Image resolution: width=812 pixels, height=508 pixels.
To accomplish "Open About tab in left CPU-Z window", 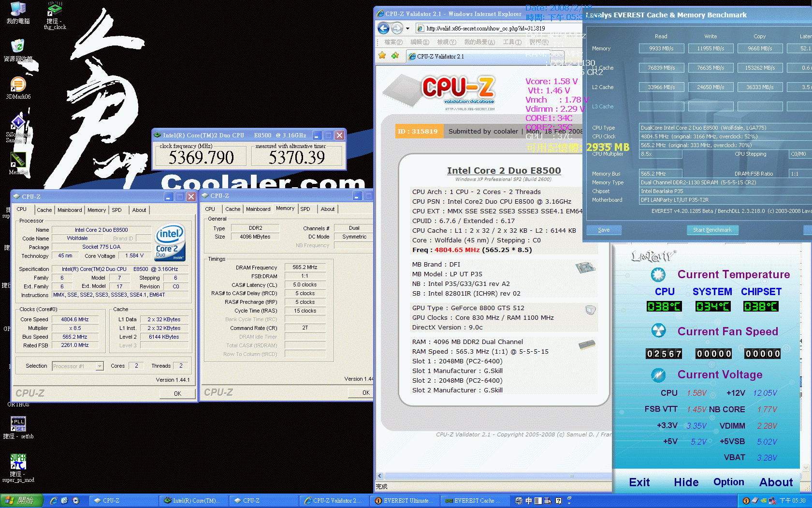I will tap(139, 210).
